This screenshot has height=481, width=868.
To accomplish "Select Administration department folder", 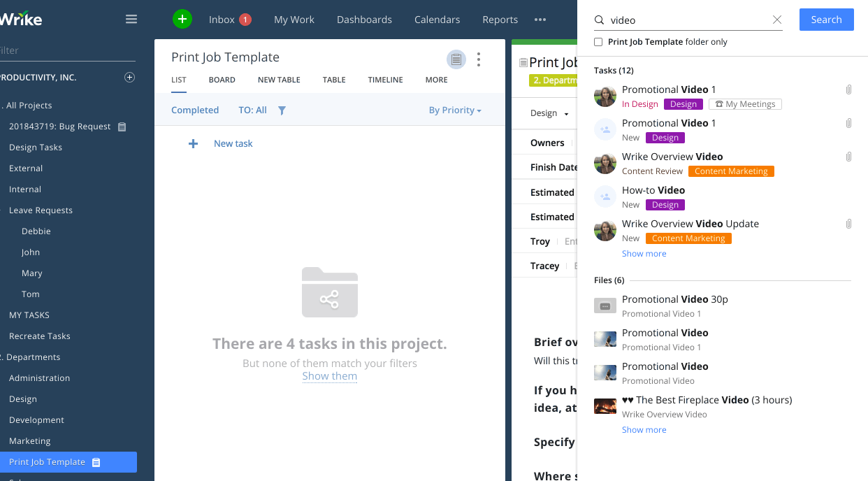I will coord(40,378).
